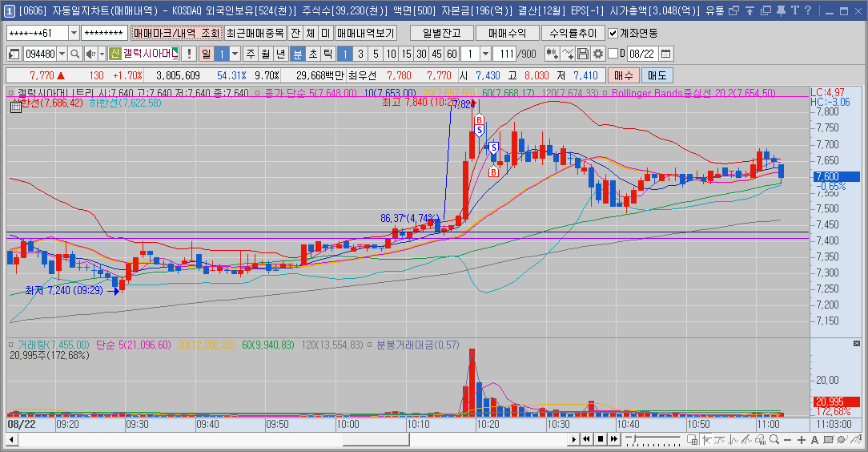The height and width of the screenshot is (452, 868).
Task: Click the crosshair cursor tool icon
Action: [x=706, y=440]
